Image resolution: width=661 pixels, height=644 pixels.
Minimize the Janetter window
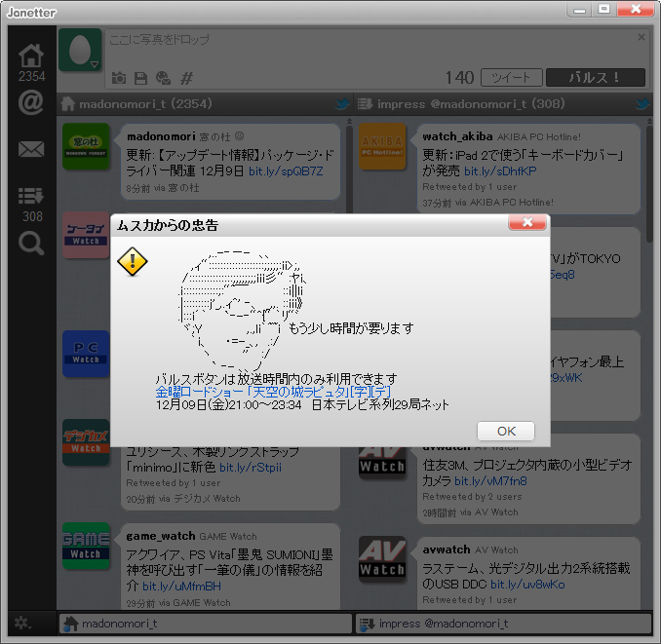(579, 10)
